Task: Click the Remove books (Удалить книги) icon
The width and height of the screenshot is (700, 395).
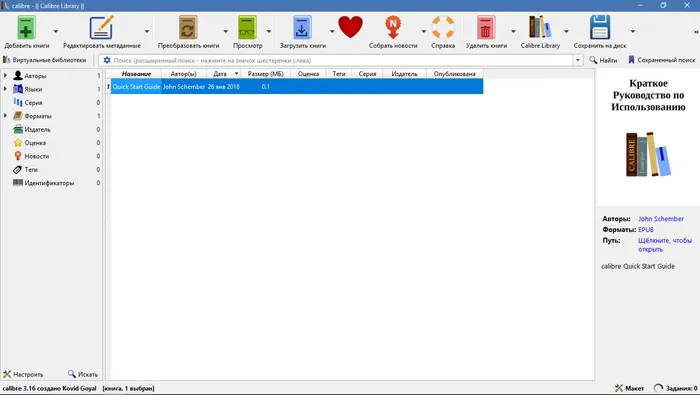Action: pyautogui.click(x=486, y=28)
